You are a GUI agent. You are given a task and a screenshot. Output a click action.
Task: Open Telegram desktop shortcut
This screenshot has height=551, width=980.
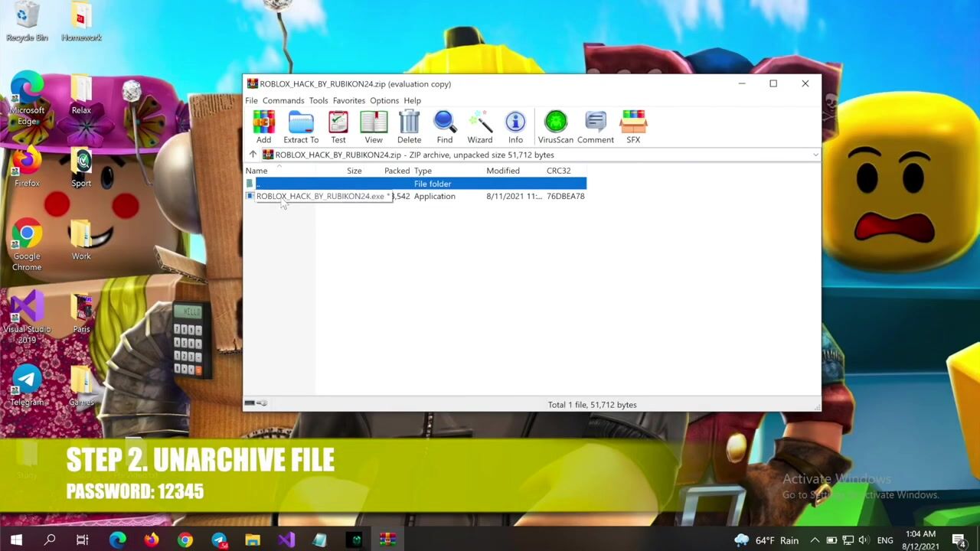coord(27,386)
